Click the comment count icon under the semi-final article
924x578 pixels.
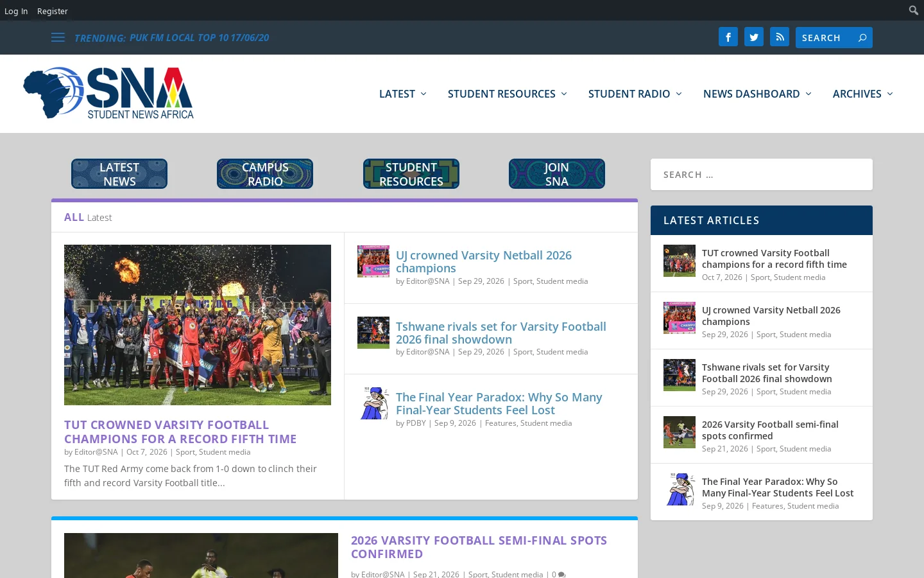[x=562, y=575]
